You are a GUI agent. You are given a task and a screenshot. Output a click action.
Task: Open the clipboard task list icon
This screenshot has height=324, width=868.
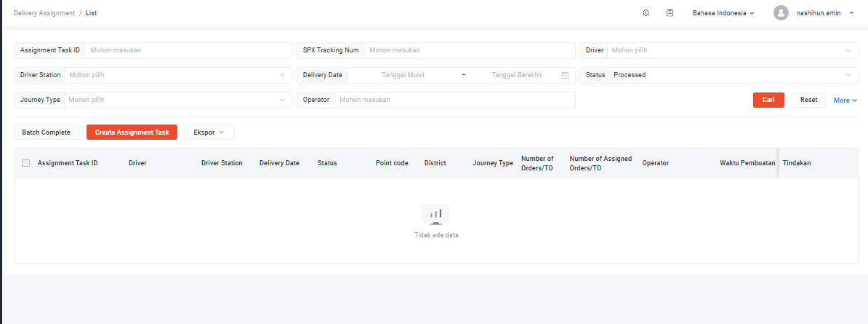pyautogui.click(x=670, y=13)
